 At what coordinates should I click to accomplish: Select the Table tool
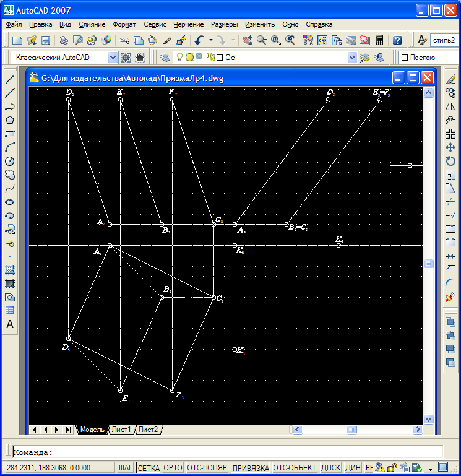10,311
